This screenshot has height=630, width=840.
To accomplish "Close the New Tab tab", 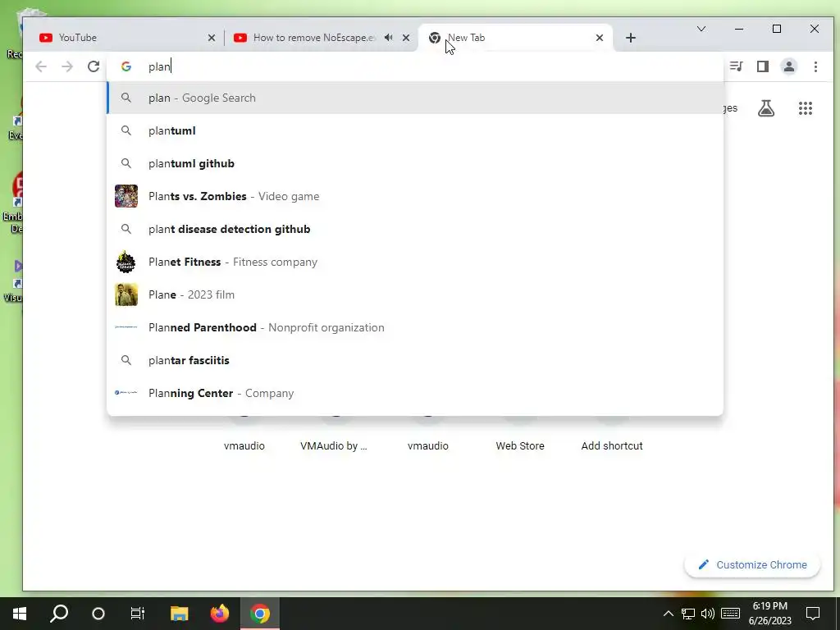I will (x=600, y=38).
